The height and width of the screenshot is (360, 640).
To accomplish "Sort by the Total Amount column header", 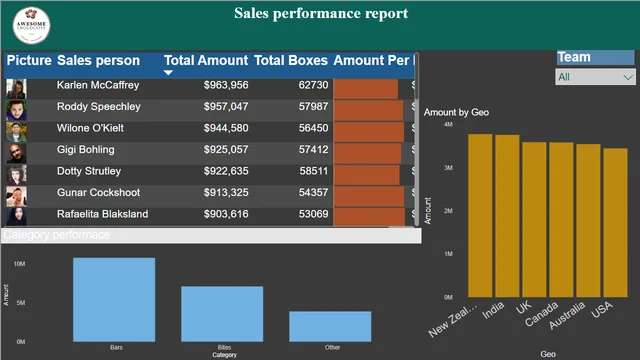I will tap(206, 60).
